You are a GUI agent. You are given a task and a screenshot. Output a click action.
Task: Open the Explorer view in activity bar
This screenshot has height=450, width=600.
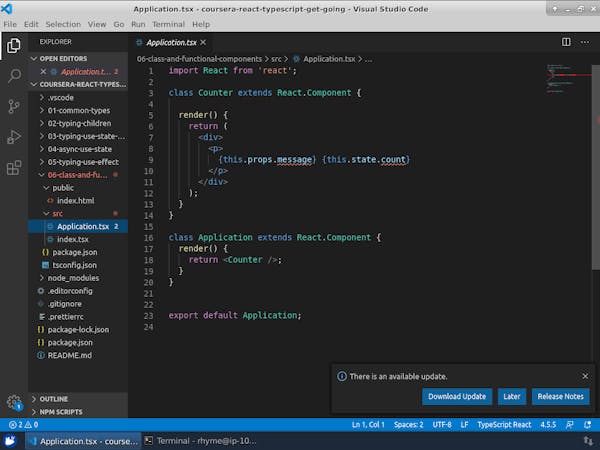click(x=14, y=46)
